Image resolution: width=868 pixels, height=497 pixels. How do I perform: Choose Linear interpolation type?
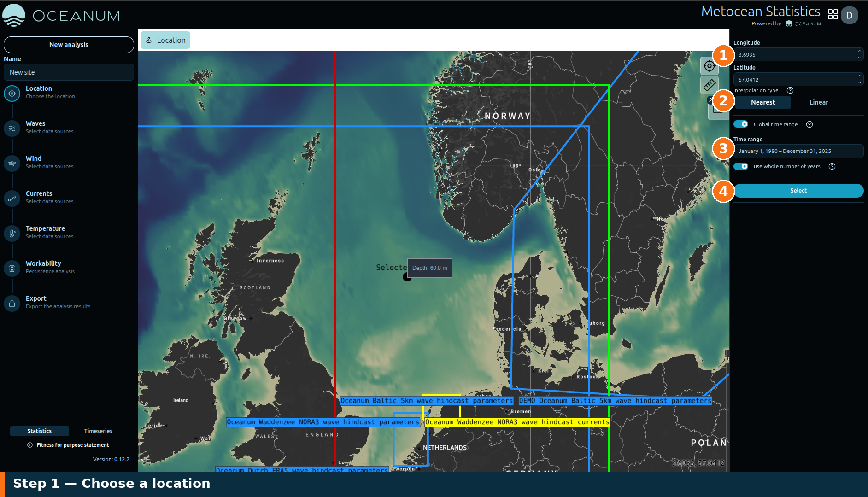(x=819, y=102)
